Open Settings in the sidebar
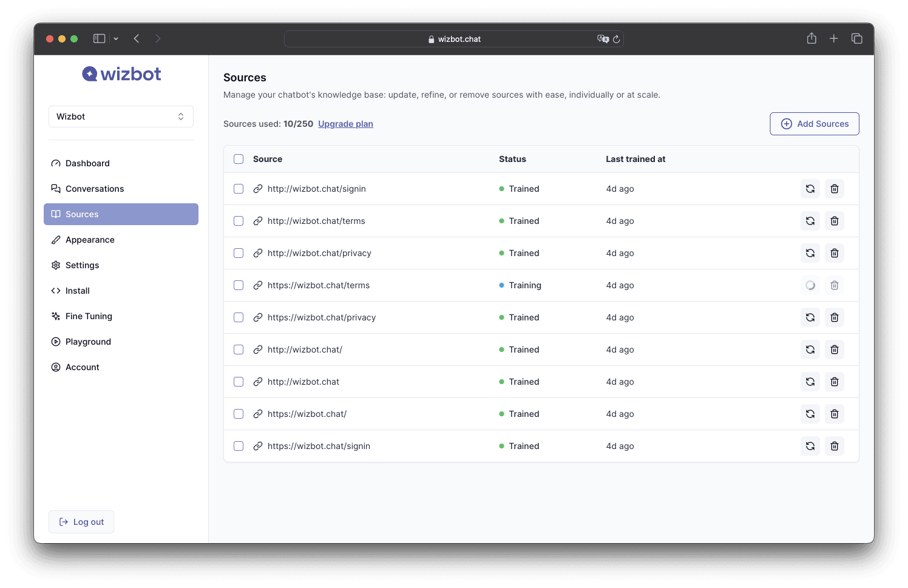Viewport: 908px width, 588px height. 121,265
